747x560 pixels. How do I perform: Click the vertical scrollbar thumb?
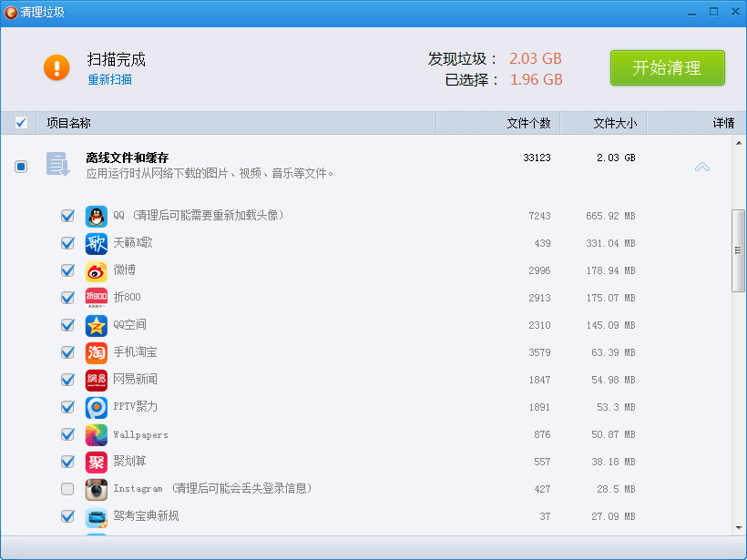click(x=738, y=250)
